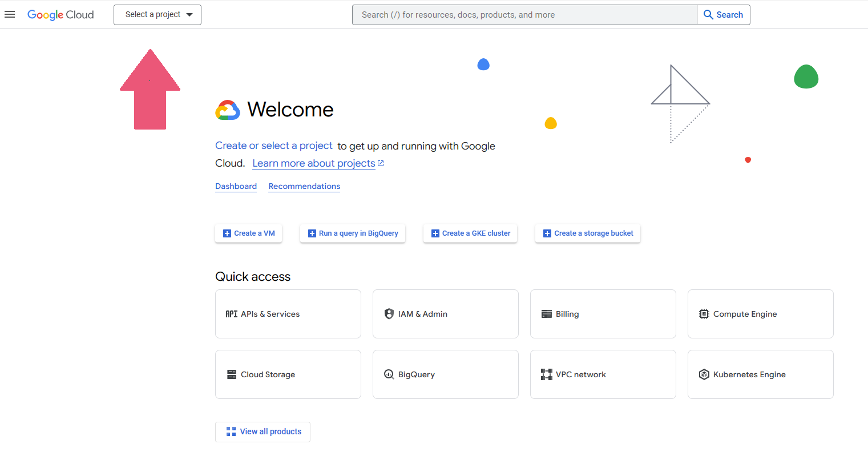Click the Create a storage bucket button
868x452 pixels.
588,233
